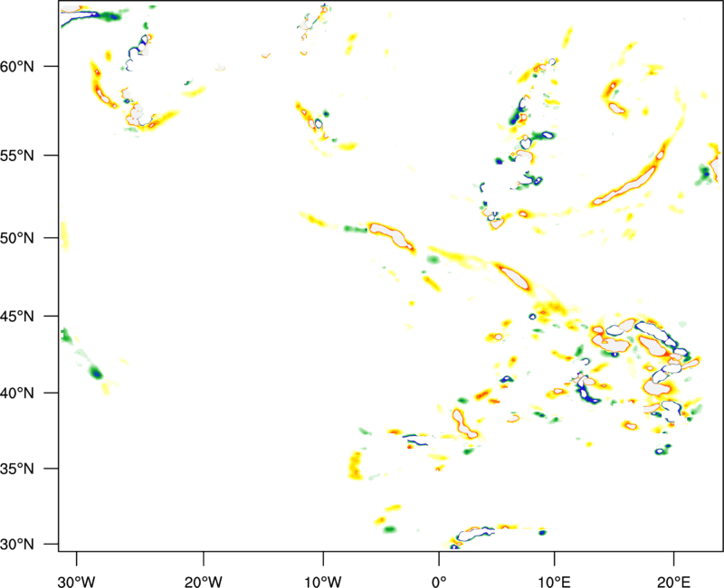Click the 50°N latitude label
The image size is (724, 588).
click(x=17, y=238)
